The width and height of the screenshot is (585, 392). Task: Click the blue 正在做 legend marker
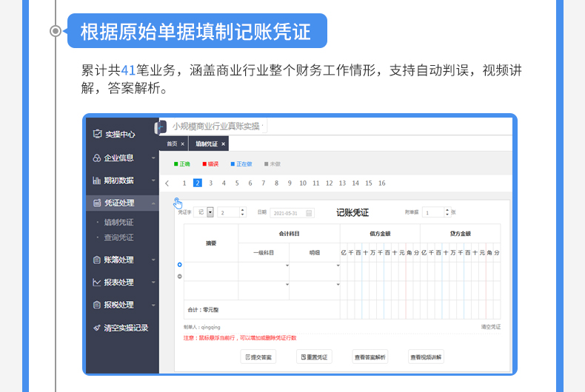point(233,164)
